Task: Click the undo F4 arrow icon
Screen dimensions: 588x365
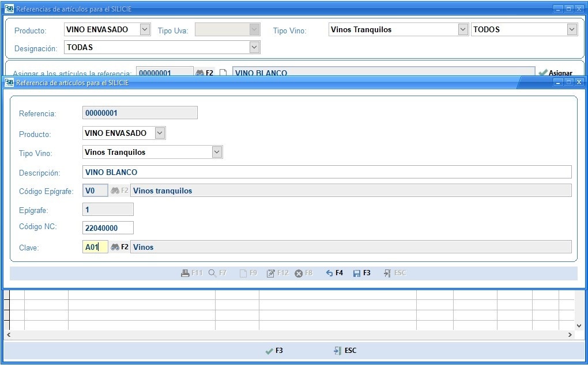Action: tap(329, 273)
